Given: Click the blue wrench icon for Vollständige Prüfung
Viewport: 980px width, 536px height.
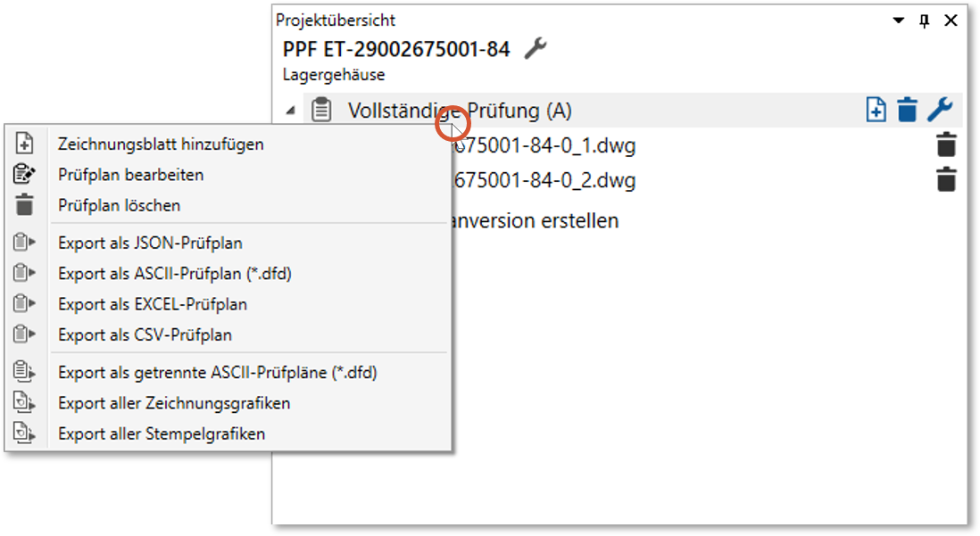Looking at the screenshot, I should [939, 110].
